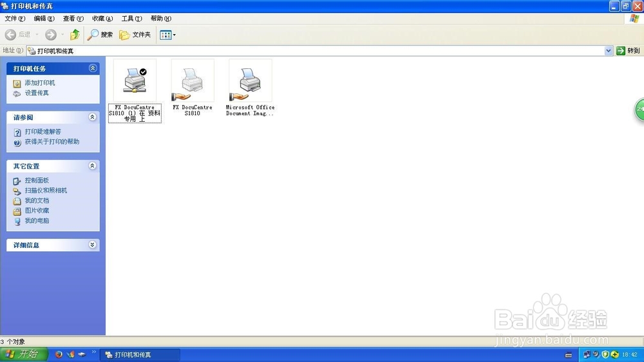
Task: Click the yellow plus tray icon
Action: [615, 355]
